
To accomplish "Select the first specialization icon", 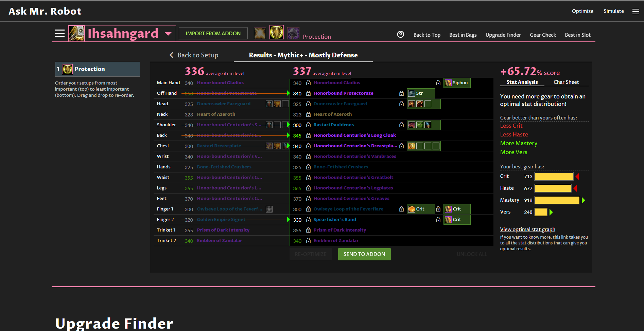I will click(260, 33).
